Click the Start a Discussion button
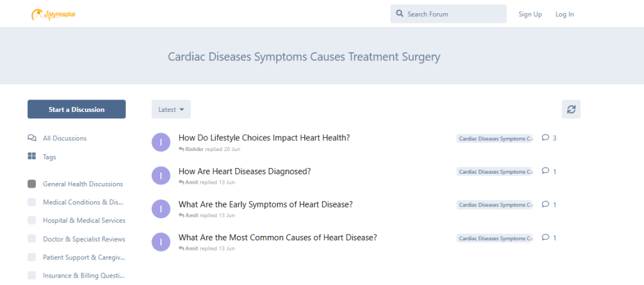This screenshot has width=644, height=285. [x=76, y=109]
